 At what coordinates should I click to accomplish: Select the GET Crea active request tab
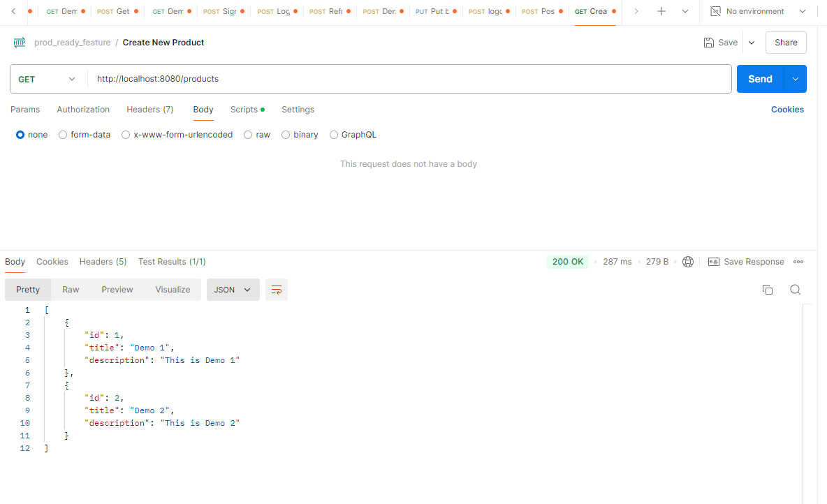[595, 11]
